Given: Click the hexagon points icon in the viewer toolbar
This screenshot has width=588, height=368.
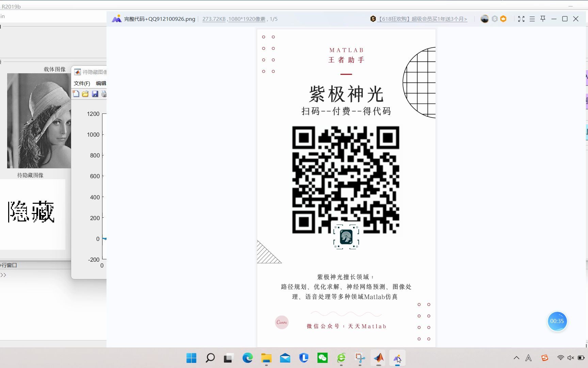Looking at the screenshot, I should 494,19.
